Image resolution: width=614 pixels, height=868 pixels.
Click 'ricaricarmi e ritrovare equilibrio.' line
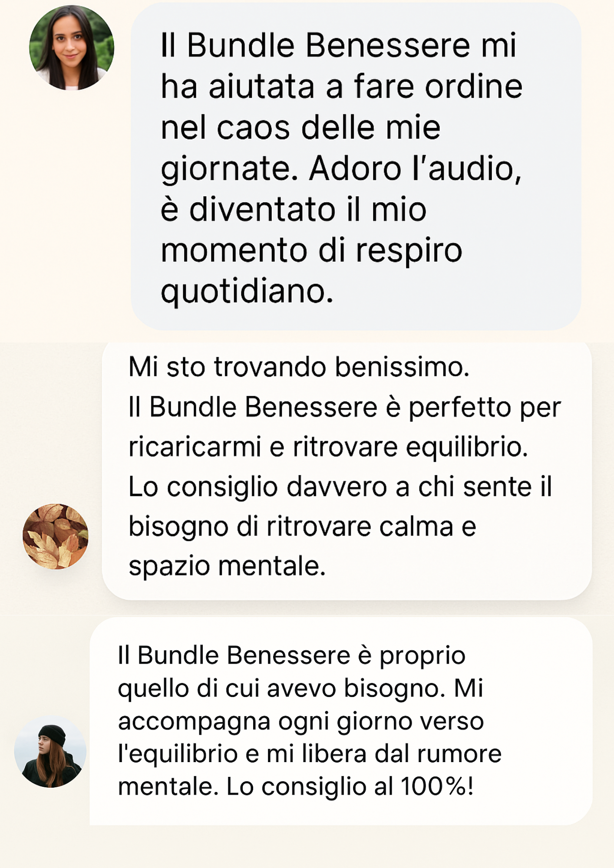(x=328, y=447)
